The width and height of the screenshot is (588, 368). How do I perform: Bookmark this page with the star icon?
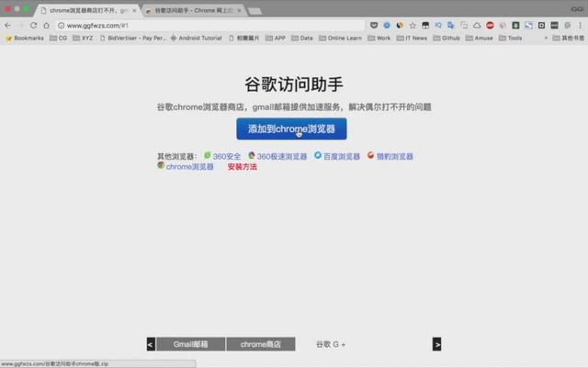[x=413, y=26]
